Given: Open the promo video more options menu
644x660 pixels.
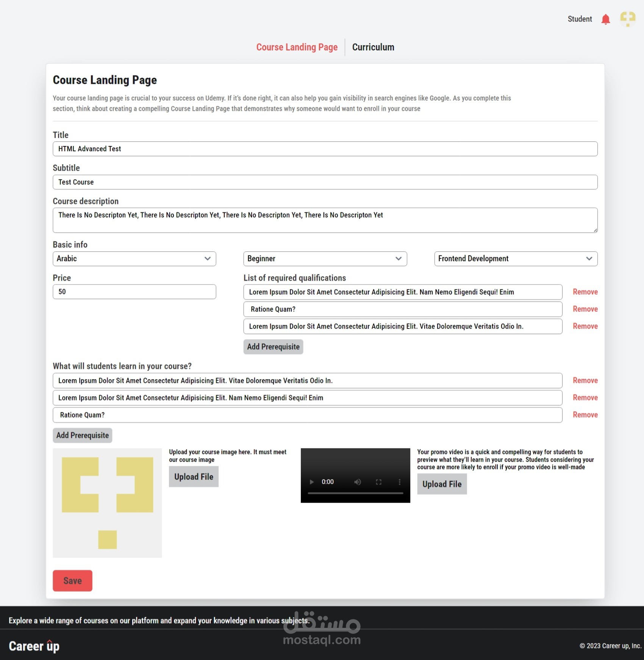Looking at the screenshot, I should pyautogui.click(x=399, y=482).
